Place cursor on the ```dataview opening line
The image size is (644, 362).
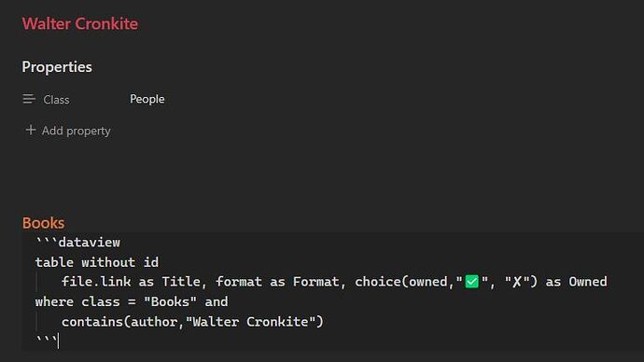tap(78, 243)
